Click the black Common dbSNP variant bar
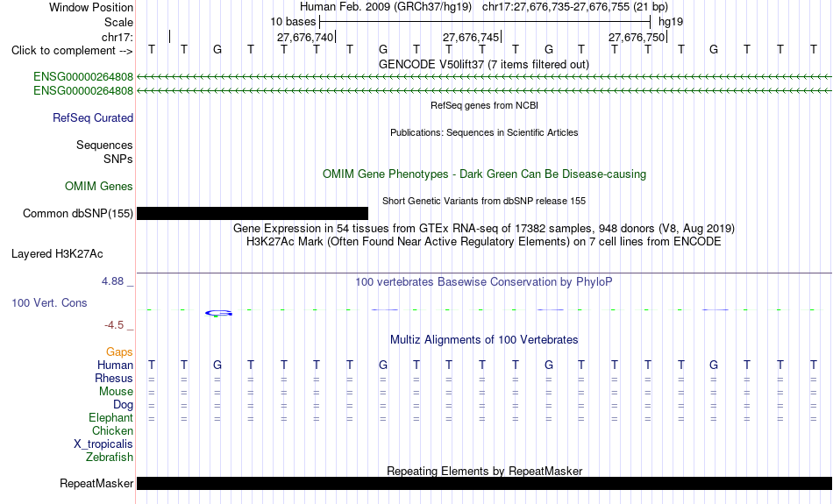833x504 pixels. (x=253, y=214)
